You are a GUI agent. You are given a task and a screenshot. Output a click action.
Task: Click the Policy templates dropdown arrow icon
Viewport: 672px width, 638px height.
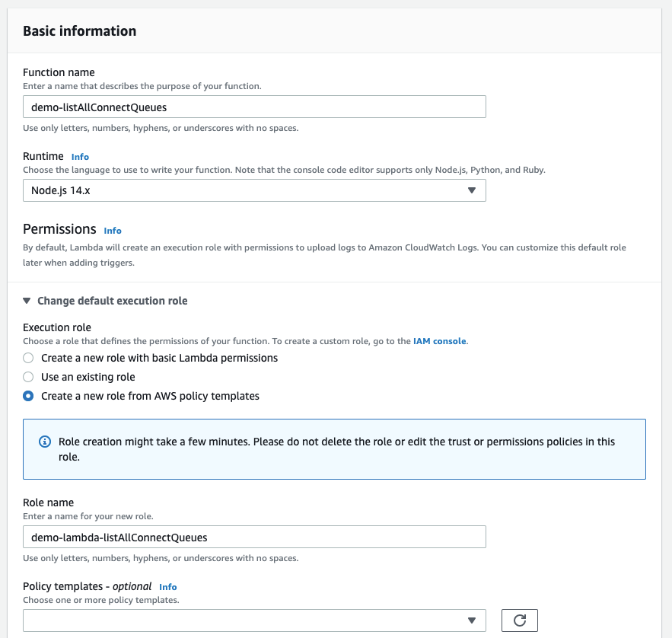471,620
